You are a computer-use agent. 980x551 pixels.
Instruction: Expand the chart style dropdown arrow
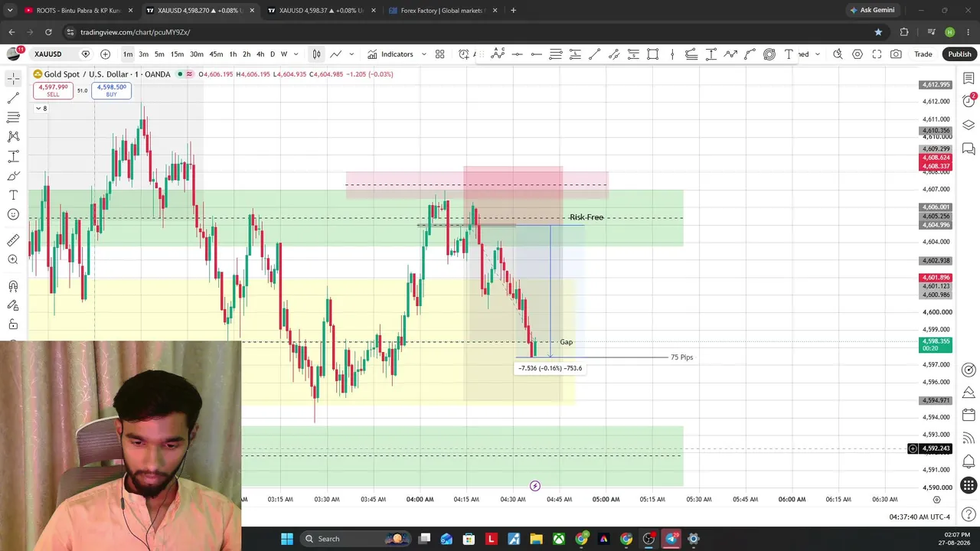click(351, 54)
